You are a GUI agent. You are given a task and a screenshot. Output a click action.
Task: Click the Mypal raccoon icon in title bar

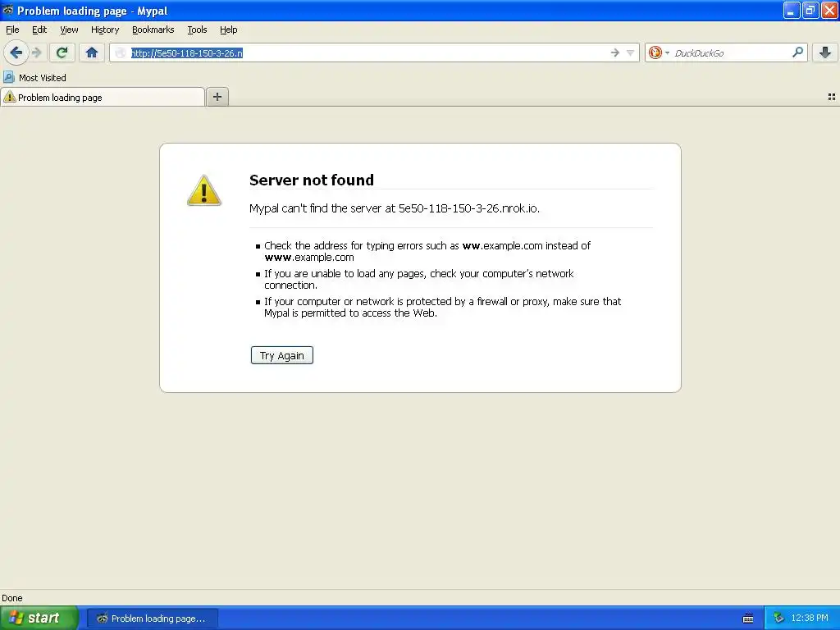[8, 10]
